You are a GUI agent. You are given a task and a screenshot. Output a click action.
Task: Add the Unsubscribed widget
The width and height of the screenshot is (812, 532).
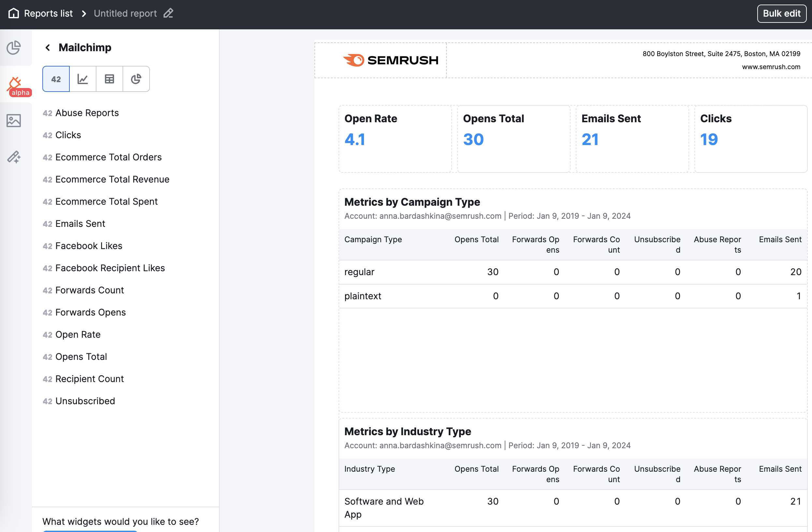click(x=79, y=401)
